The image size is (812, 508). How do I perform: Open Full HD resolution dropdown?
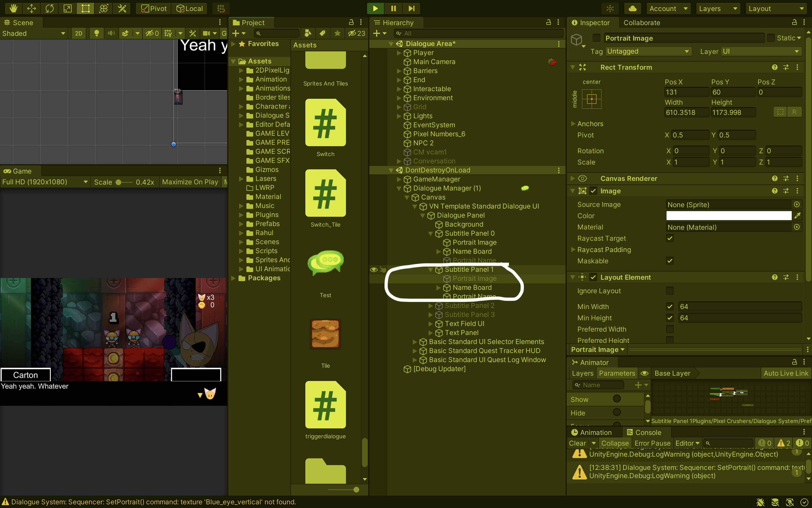(45, 182)
